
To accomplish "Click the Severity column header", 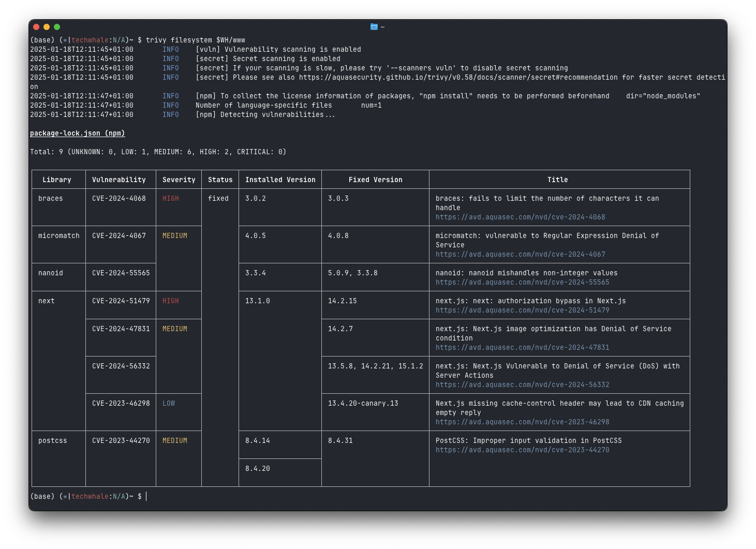I will pyautogui.click(x=179, y=180).
